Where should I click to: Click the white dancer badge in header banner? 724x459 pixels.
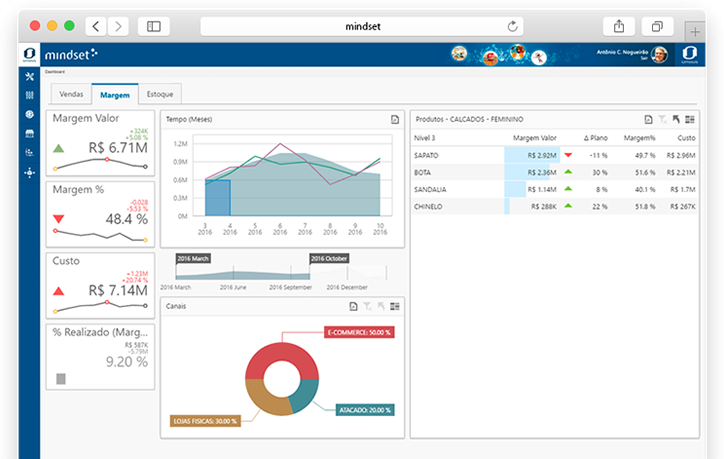(x=538, y=57)
